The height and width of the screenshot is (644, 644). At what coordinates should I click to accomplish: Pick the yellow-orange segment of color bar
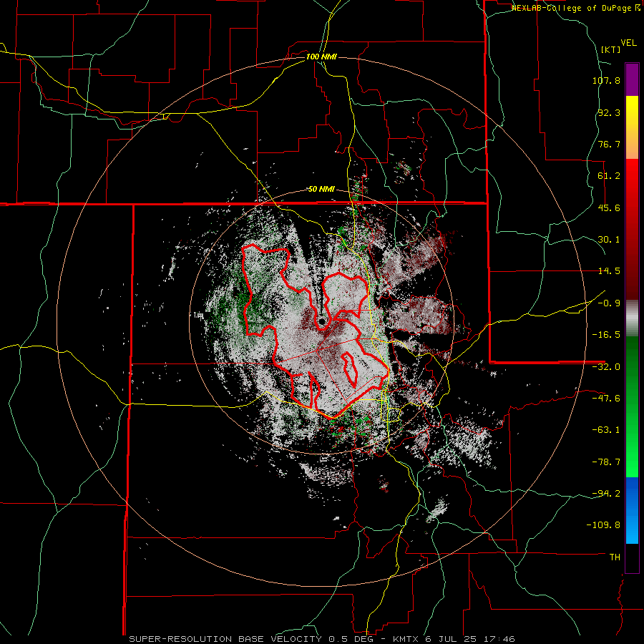[632, 127]
